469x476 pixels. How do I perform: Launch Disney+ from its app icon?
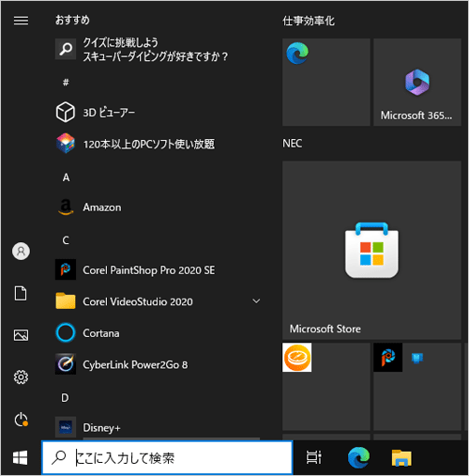tap(66, 427)
